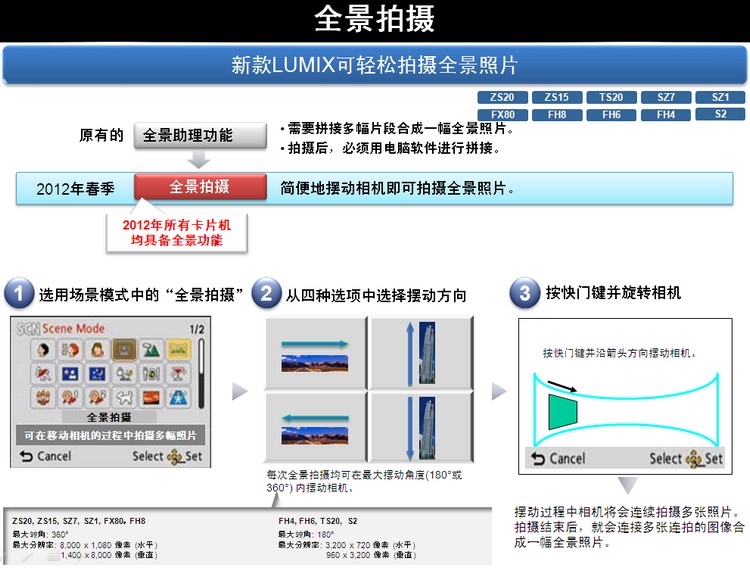Click the back-arrow icon in the step 3 screen
Image resolution: width=750 pixels, height=571 pixels.
click(538, 459)
